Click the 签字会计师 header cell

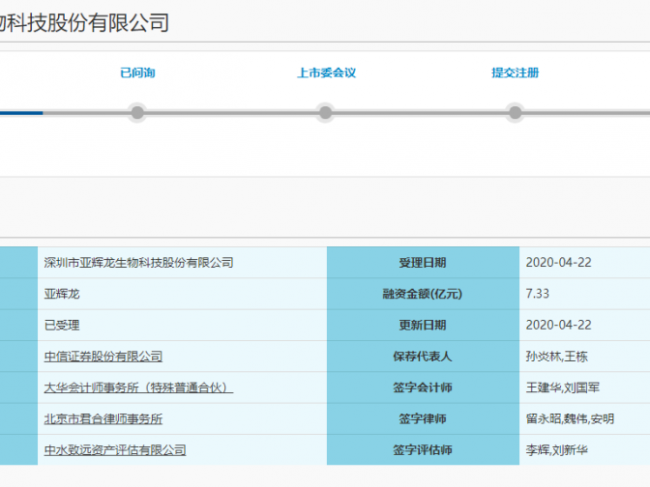point(423,388)
